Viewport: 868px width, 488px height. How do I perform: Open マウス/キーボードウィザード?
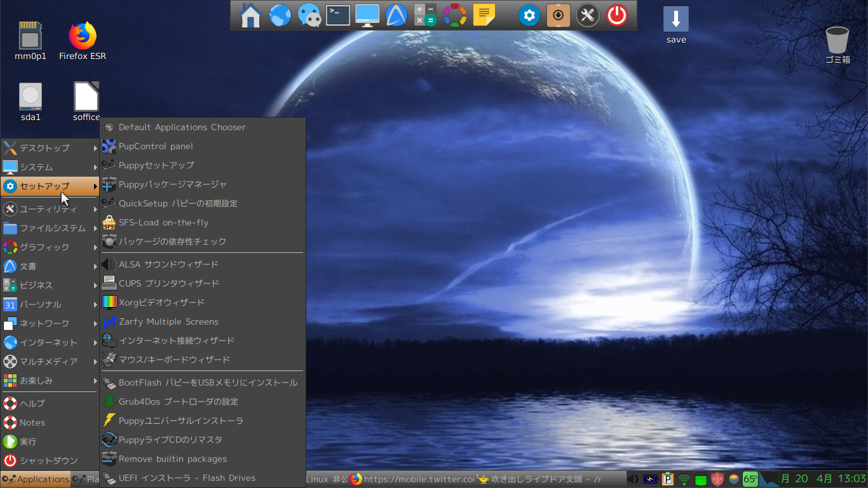(203, 360)
